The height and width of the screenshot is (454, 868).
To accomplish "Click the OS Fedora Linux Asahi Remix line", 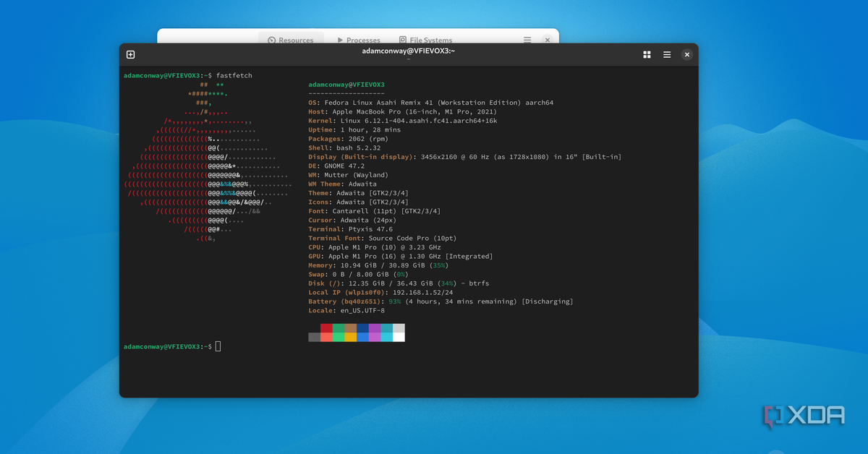I will pyautogui.click(x=430, y=103).
